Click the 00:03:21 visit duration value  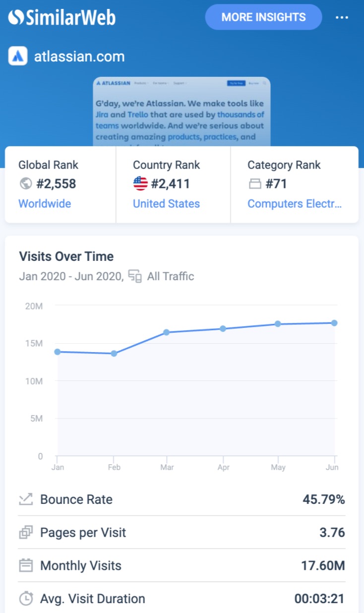pyautogui.click(x=319, y=599)
